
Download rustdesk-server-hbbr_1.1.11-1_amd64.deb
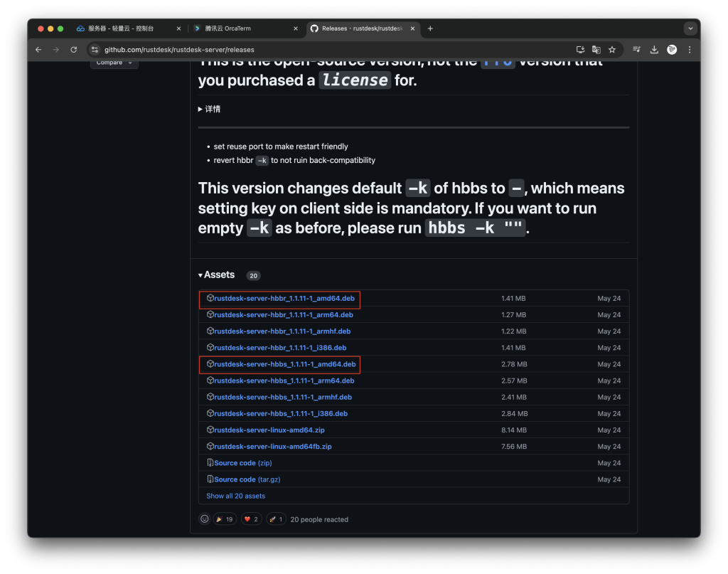pos(284,299)
